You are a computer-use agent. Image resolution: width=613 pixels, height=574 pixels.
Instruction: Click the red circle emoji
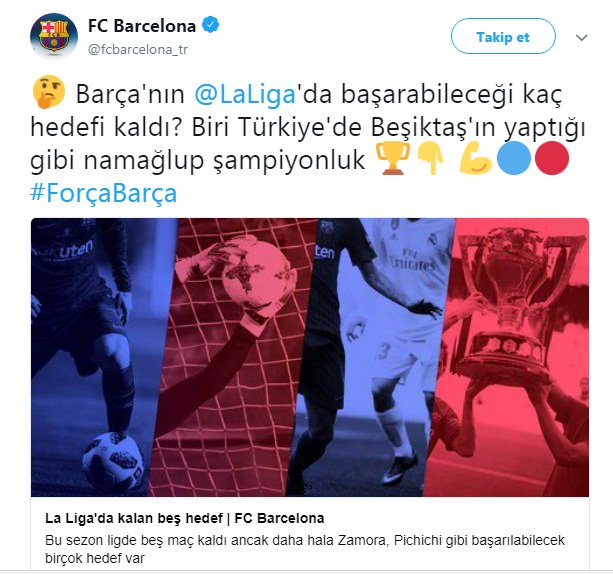coord(552,158)
